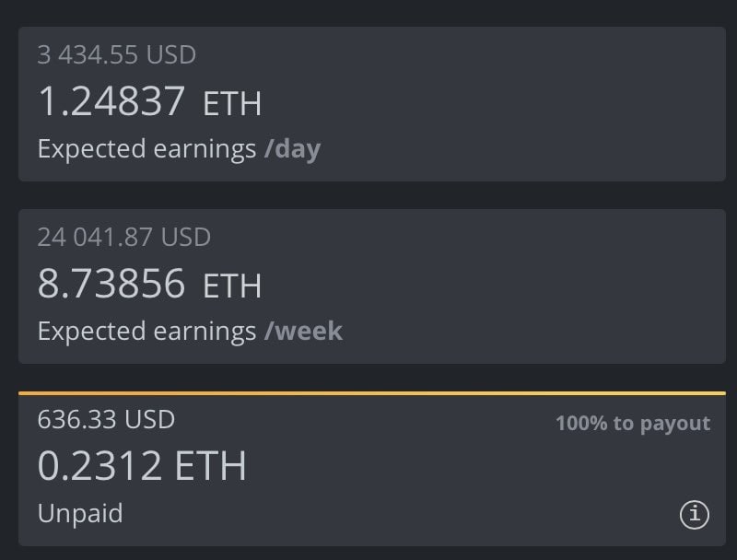Image resolution: width=737 pixels, height=560 pixels.
Task: Open the Unpaid balance card
Action: (x=372, y=469)
